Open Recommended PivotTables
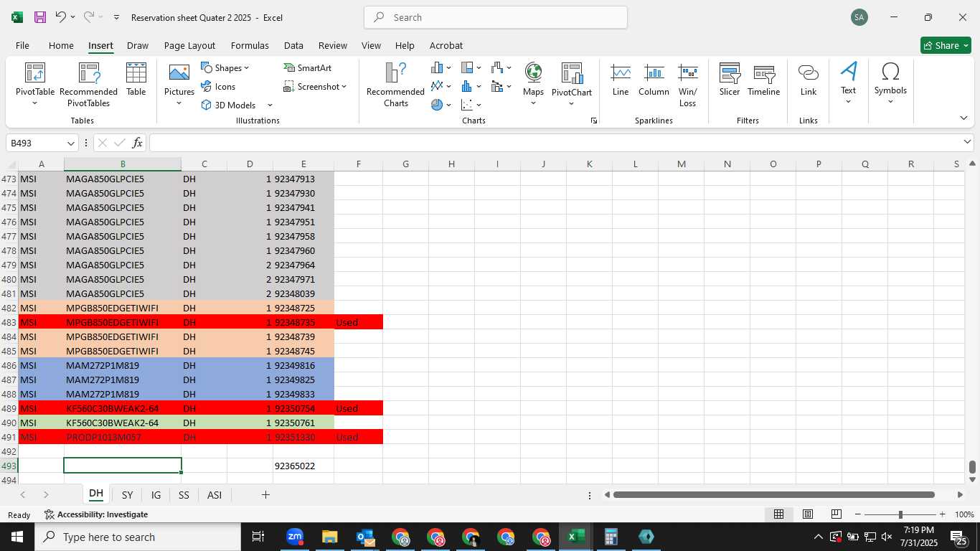The width and height of the screenshot is (980, 551). 88,85
